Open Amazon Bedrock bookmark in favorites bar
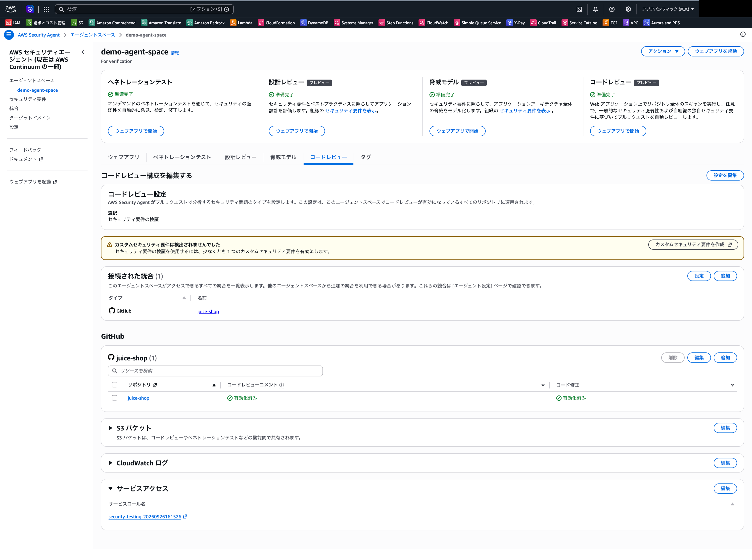 pyautogui.click(x=205, y=23)
